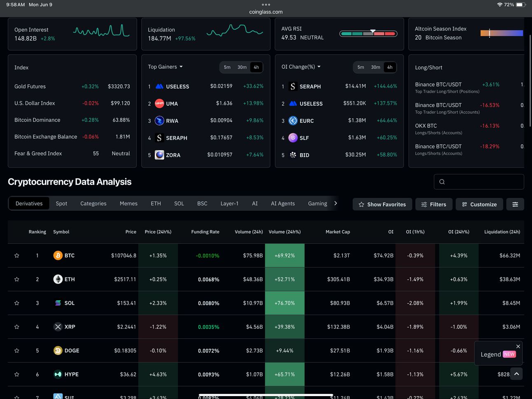This screenshot has width=532, height=399.
Task: Click the EURC icon in OI Change list
Action: tap(293, 121)
